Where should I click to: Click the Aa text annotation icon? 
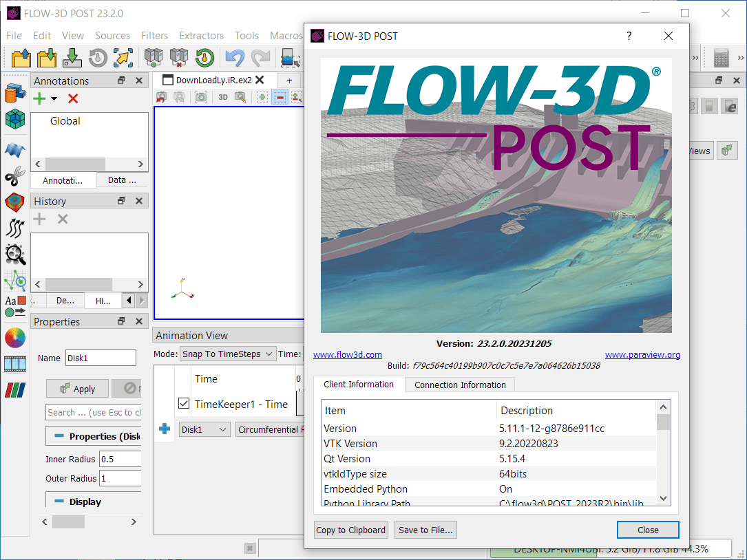tap(14, 306)
